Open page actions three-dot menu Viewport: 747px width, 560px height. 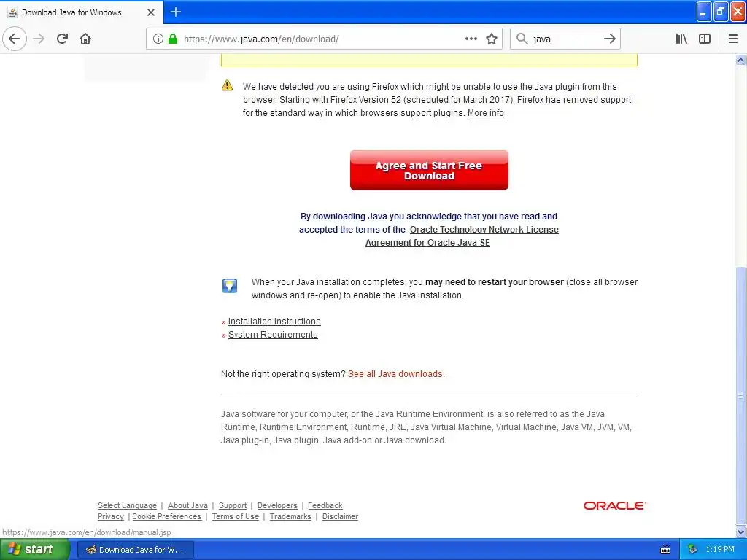[471, 39]
